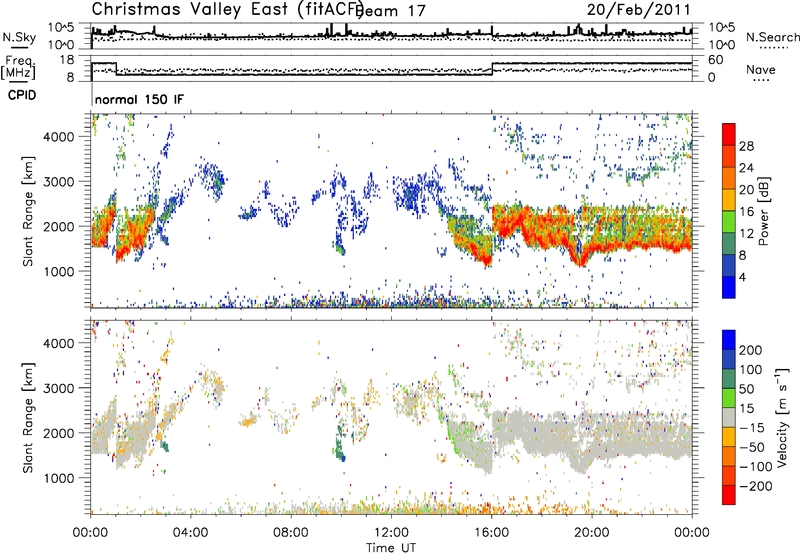Select the '18' frequency axis tick
This screenshot has height=554, width=800.
66,60
